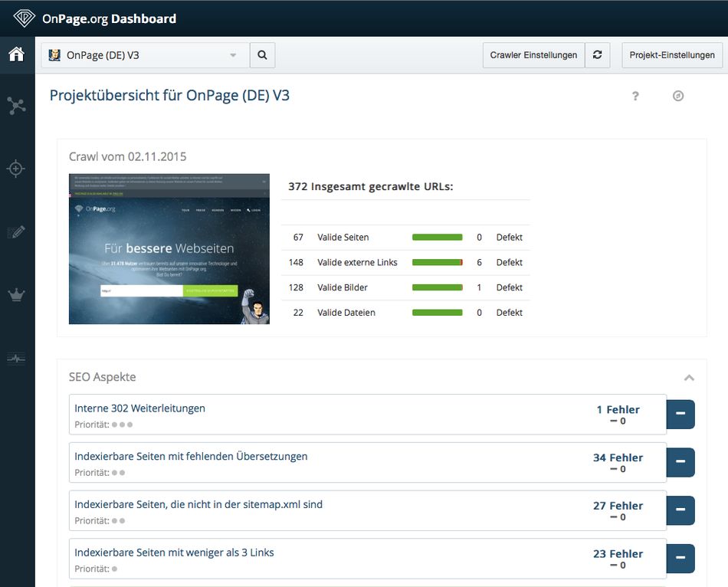Click the 1 Fehler count

(x=618, y=410)
